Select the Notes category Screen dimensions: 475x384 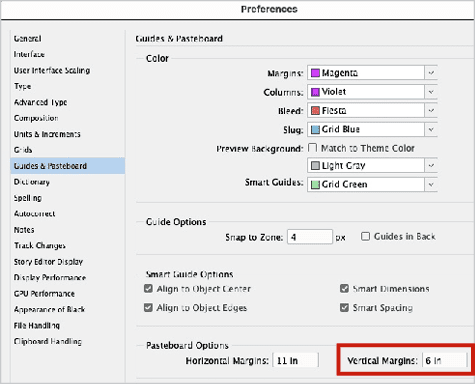coord(24,230)
